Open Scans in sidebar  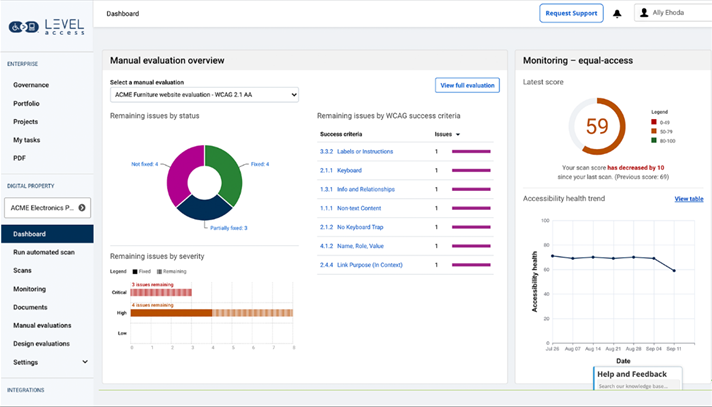(22, 270)
